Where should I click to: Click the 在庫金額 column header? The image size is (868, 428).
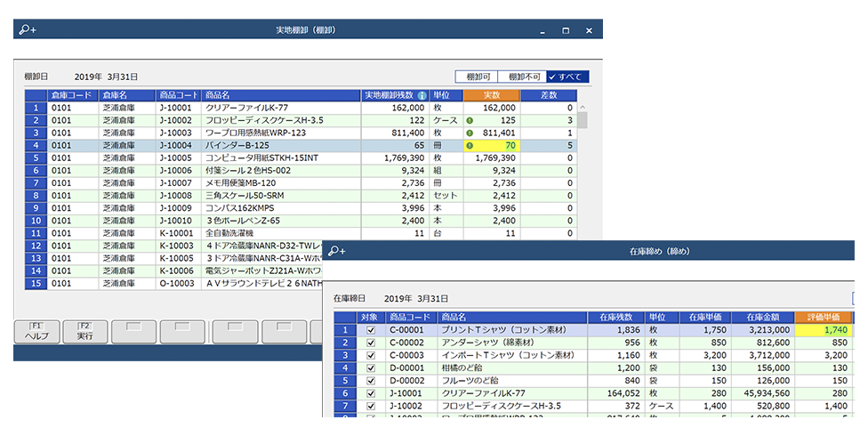pyautogui.click(x=762, y=318)
